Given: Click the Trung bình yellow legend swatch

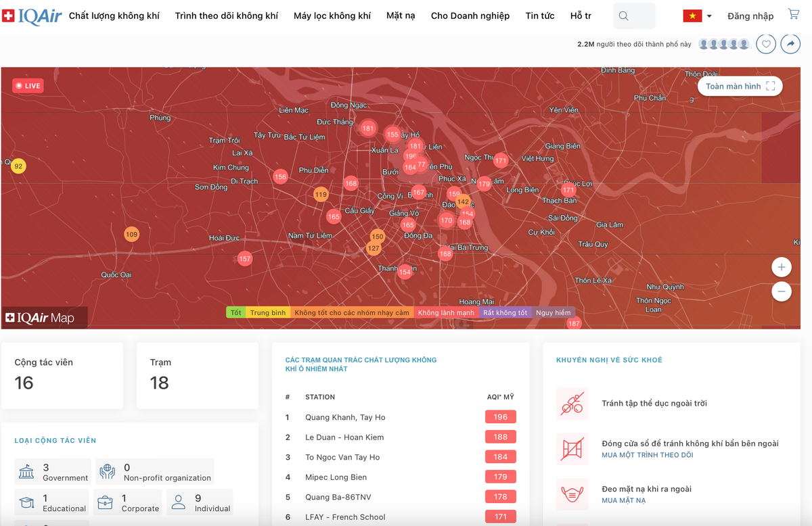Looking at the screenshot, I should (x=268, y=312).
